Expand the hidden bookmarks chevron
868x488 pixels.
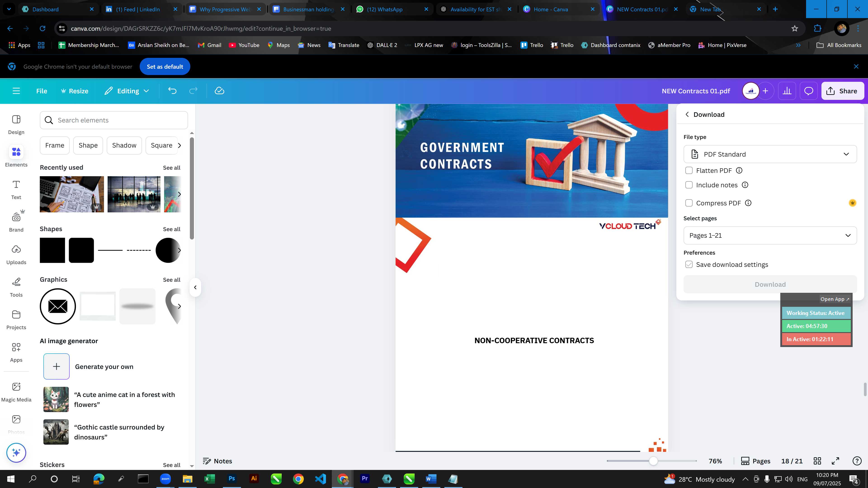click(x=798, y=45)
